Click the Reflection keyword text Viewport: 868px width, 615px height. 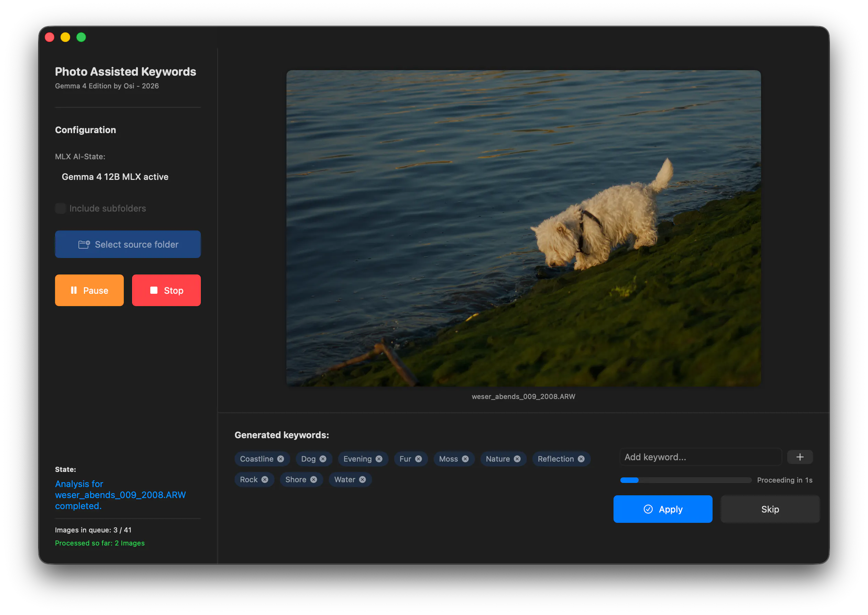point(555,458)
